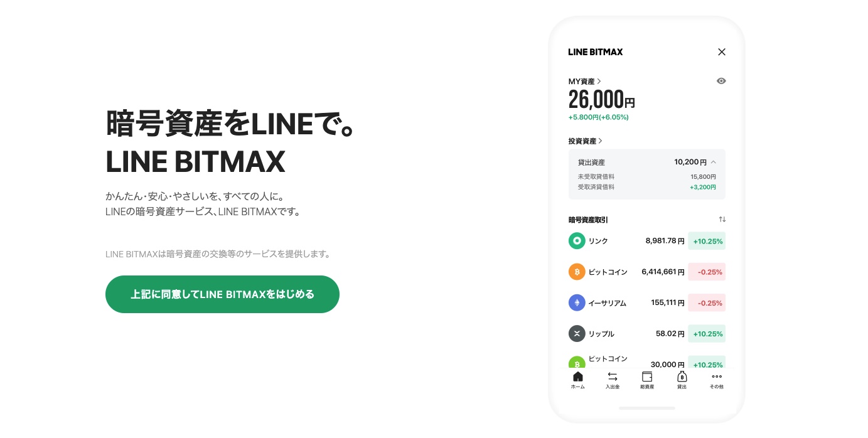
Task: Click the second ビットコイン icon in the list
Action: pos(577,364)
